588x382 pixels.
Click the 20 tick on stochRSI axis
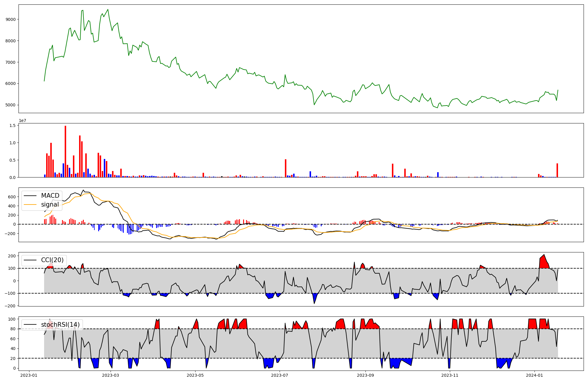[14, 358]
